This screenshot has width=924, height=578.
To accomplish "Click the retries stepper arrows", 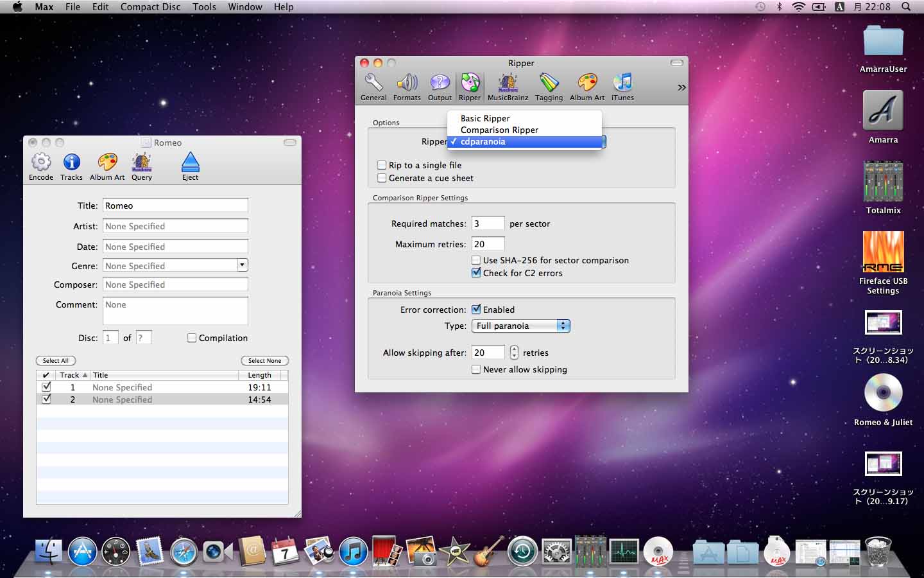I will 514,352.
